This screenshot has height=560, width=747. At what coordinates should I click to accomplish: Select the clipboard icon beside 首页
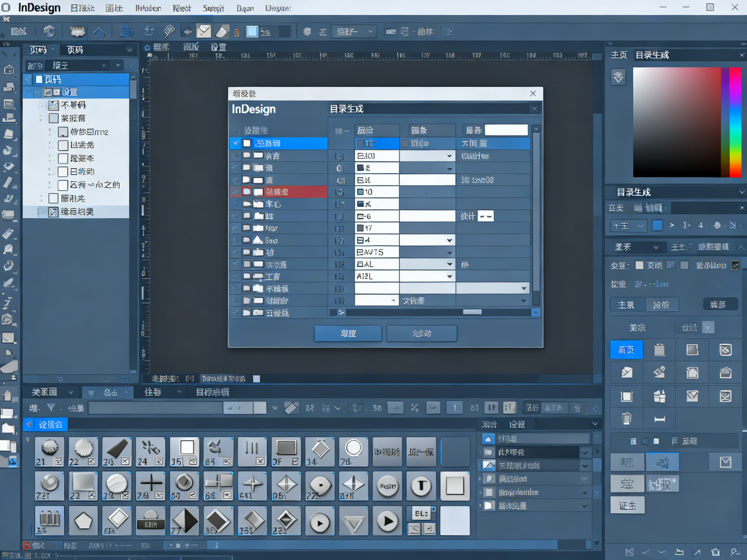(659, 349)
